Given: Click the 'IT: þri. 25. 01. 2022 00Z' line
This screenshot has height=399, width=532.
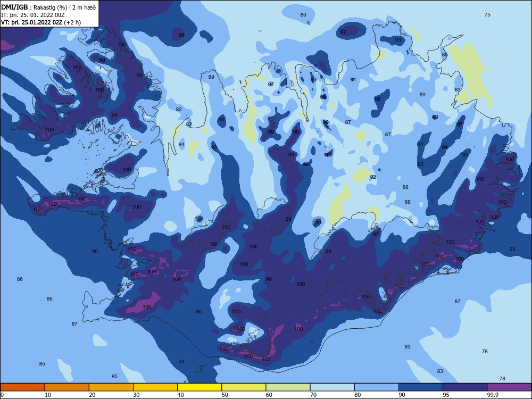Looking at the screenshot, I should coord(32,15).
